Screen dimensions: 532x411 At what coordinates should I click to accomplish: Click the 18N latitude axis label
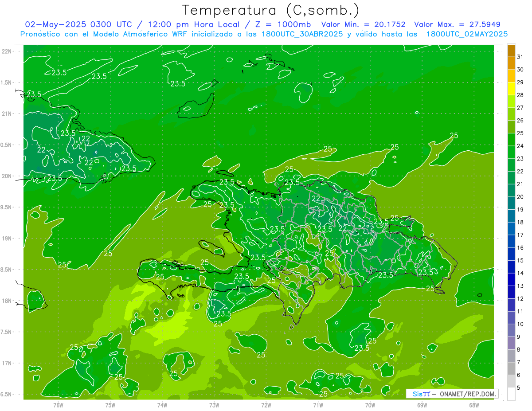(x=7, y=301)
